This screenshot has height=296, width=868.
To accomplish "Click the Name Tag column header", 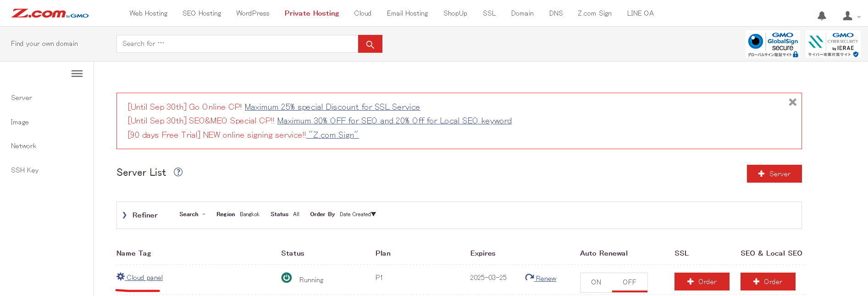I will tap(134, 253).
